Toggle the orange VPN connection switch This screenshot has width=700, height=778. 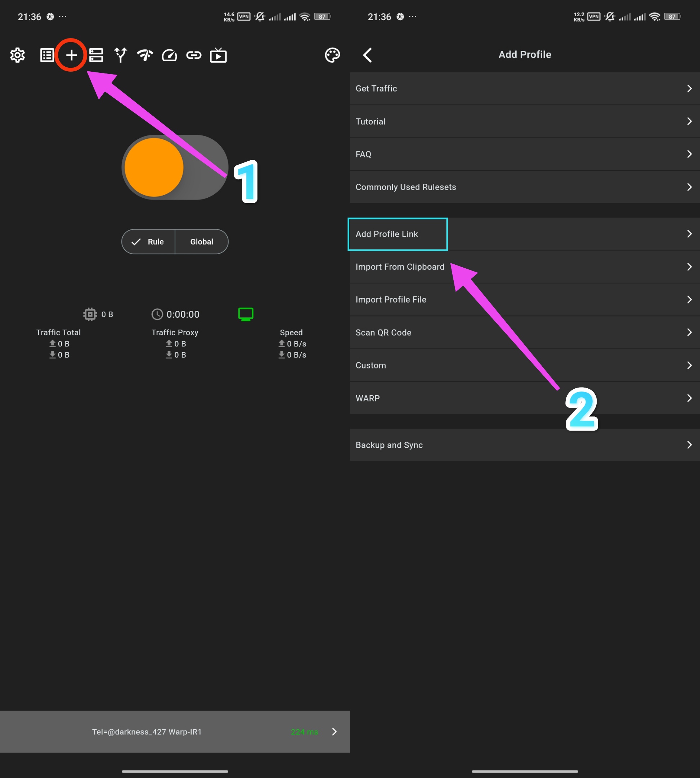175,167
